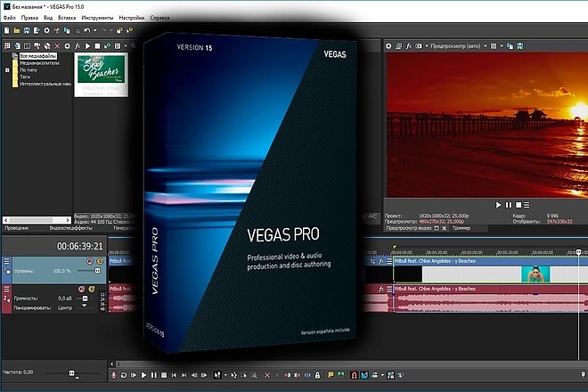Toggle snapping magnet icon in bottom toolbar
The height and width of the screenshot is (392, 588).
pyautogui.click(x=354, y=375)
